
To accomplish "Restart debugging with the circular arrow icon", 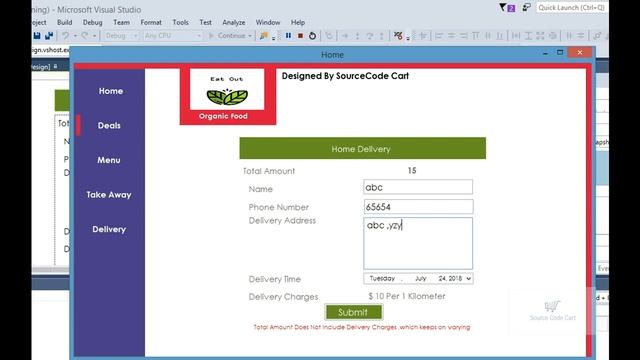I will pos(312,36).
